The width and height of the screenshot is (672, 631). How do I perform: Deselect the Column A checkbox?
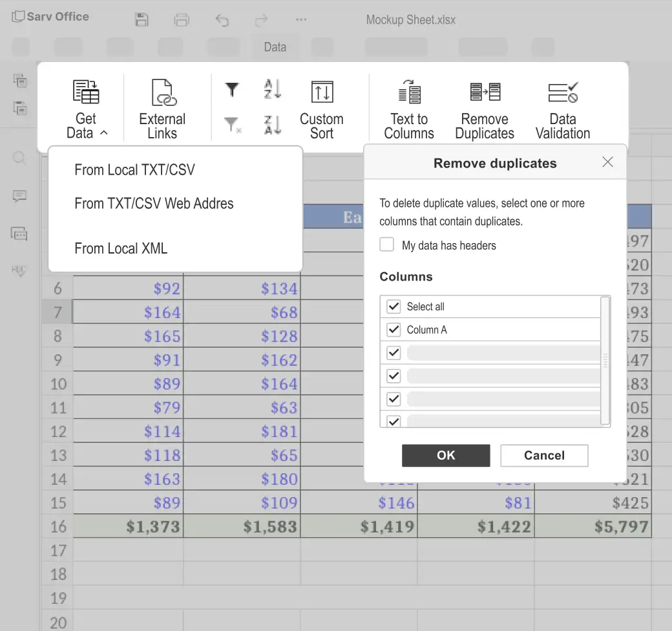[x=393, y=330]
